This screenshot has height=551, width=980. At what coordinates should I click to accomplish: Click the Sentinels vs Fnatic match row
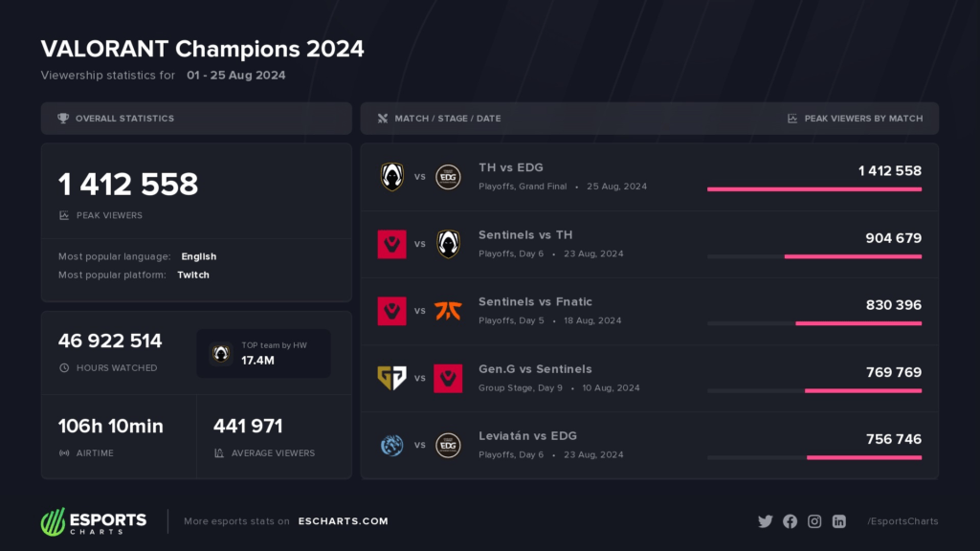tap(650, 311)
